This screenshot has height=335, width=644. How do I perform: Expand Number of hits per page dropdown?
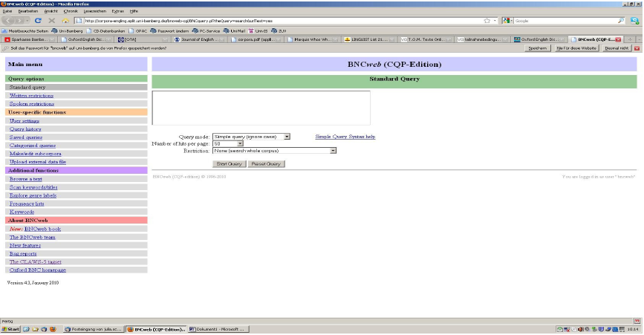click(240, 143)
